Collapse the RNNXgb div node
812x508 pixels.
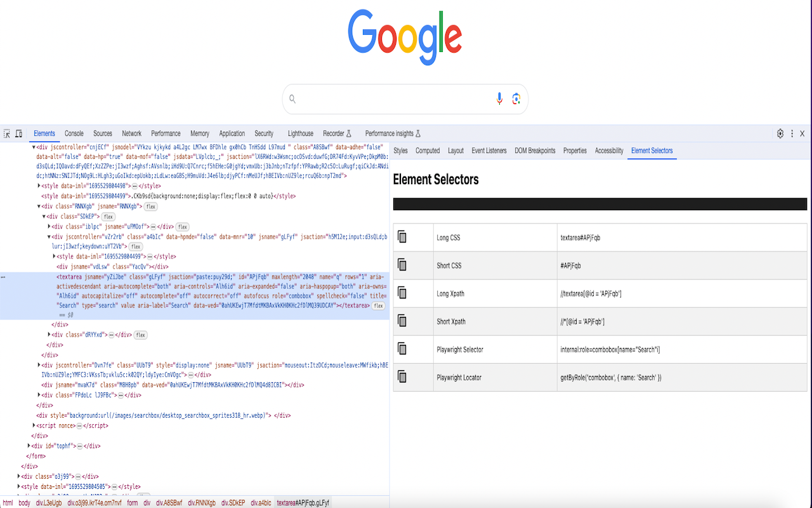pos(39,206)
